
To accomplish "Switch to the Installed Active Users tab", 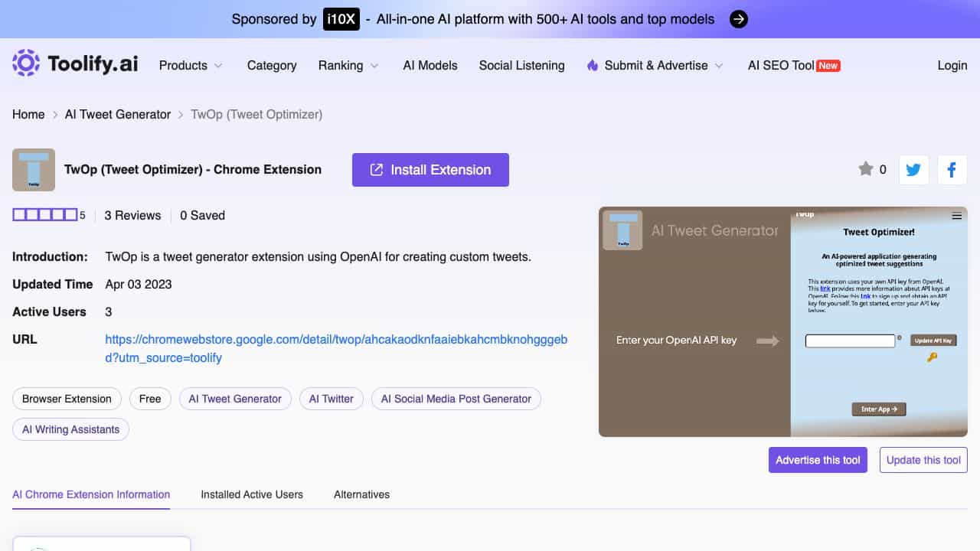I will coord(252,494).
